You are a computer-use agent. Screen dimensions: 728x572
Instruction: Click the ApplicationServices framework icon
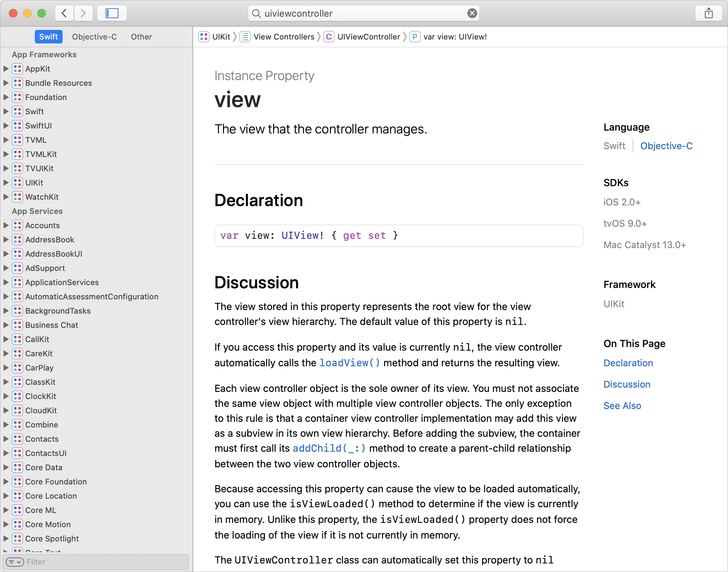(17, 282)
